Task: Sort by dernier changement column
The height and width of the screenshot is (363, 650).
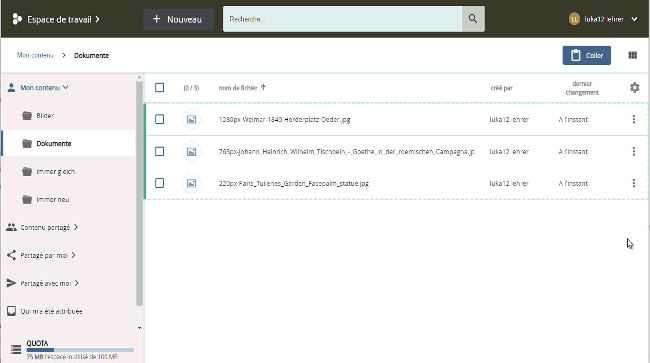Action: [582, 88]
